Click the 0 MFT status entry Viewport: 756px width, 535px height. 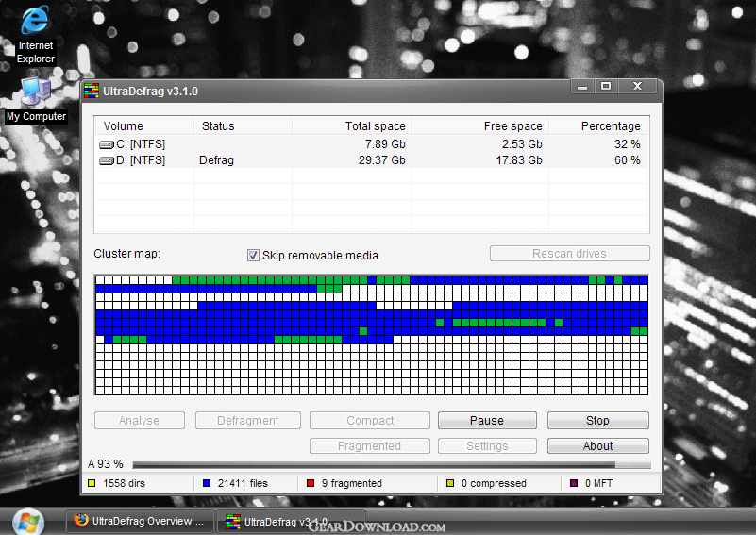click(598, 483)
